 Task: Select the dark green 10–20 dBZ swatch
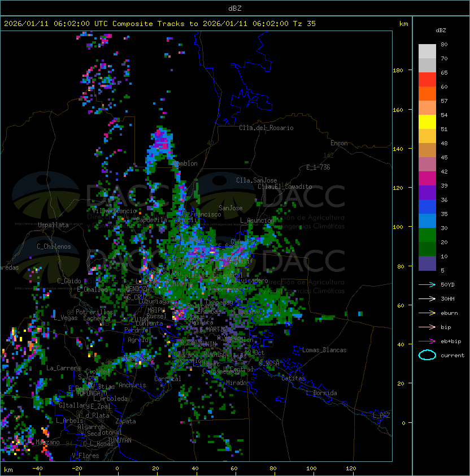click(427, 249)
